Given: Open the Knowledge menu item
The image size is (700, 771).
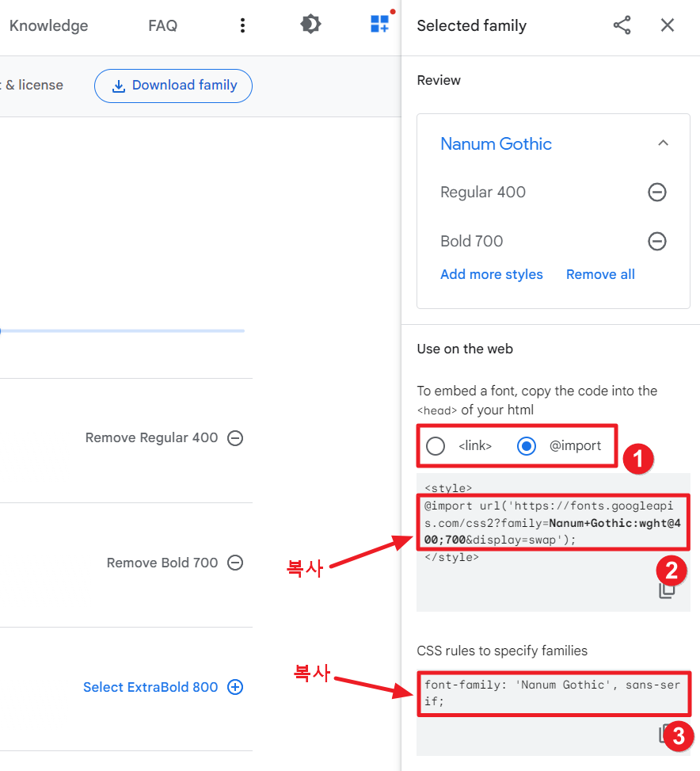Looking at the screenshot, I should 48,25.
